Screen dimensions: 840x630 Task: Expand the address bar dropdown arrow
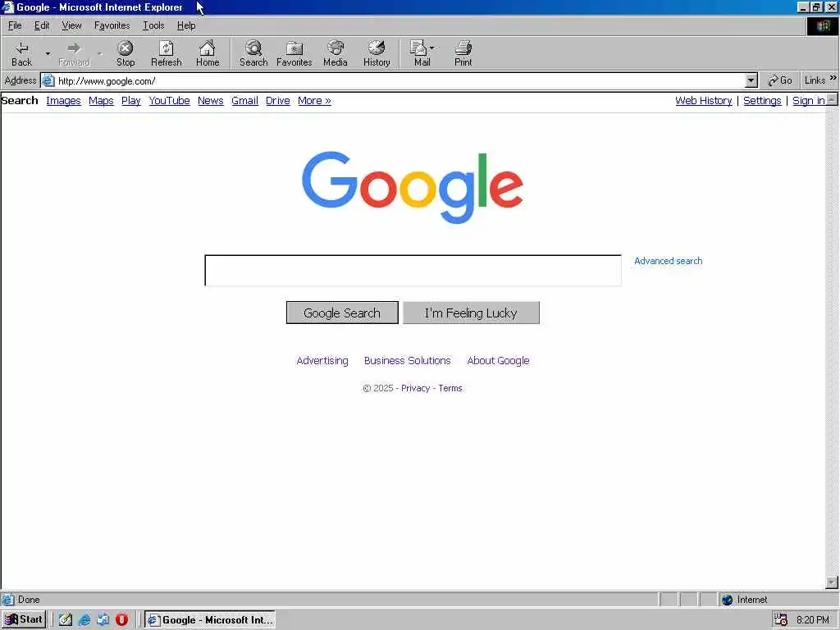point(751,81)
